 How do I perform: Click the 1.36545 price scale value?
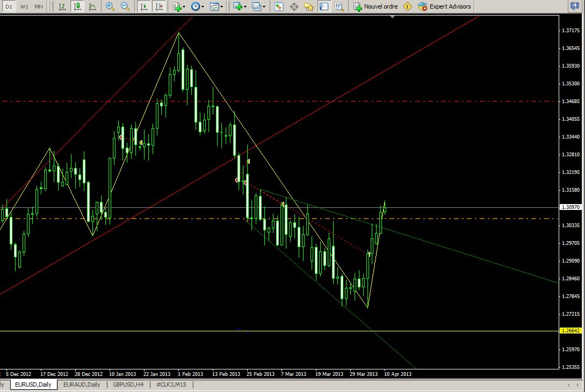(571, 48)
